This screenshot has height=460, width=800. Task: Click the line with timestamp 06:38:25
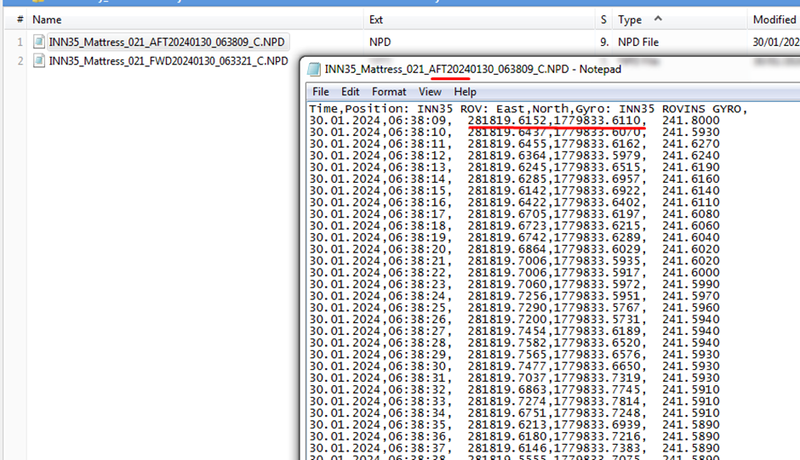pyautogui.click(x=514, y=308)
